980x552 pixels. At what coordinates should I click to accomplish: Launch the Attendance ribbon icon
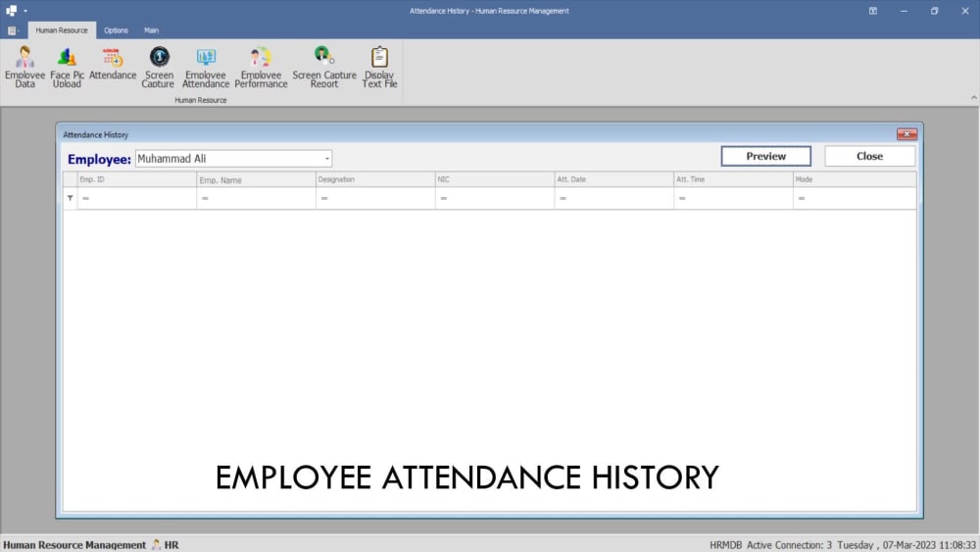pyautogui.click(x=113, y=64)
